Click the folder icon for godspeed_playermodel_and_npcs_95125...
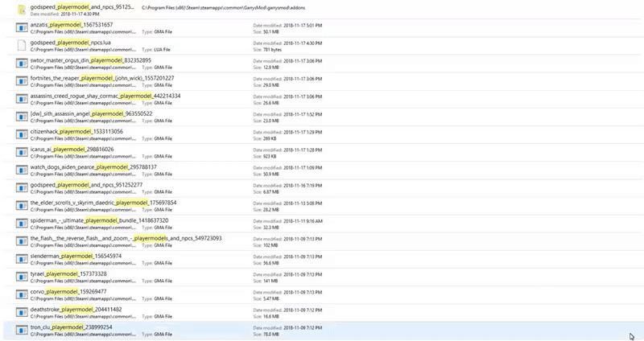This screenshot has height=341, width=644. 22,10
